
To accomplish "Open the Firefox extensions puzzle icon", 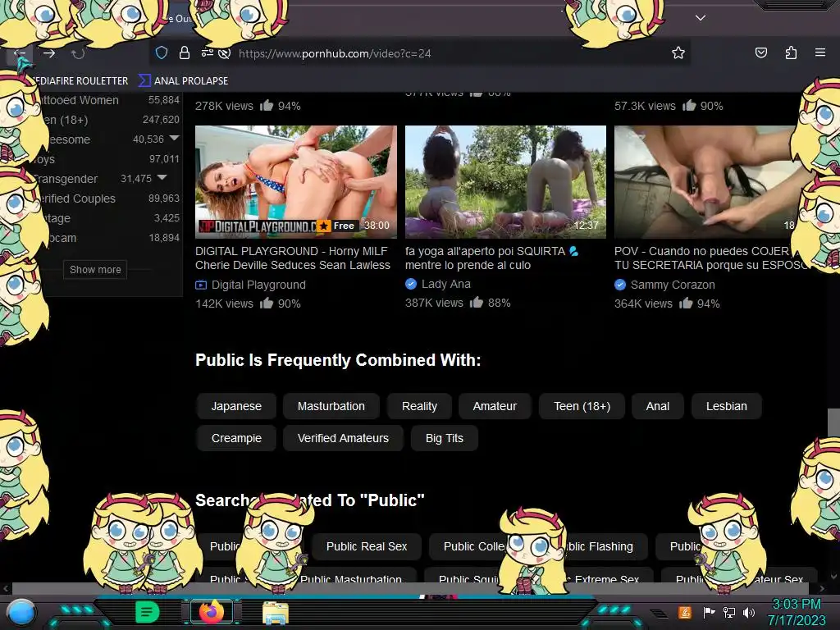I will [791, 52].
